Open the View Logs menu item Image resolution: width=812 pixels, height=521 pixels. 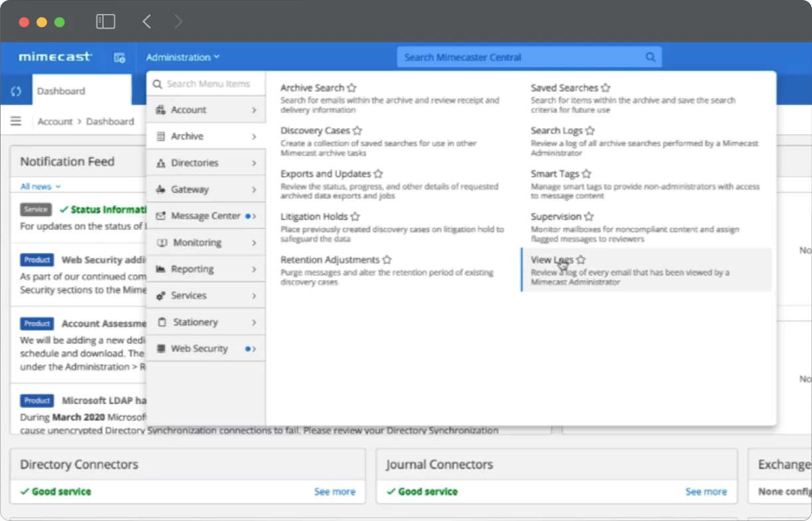[552, 260]
